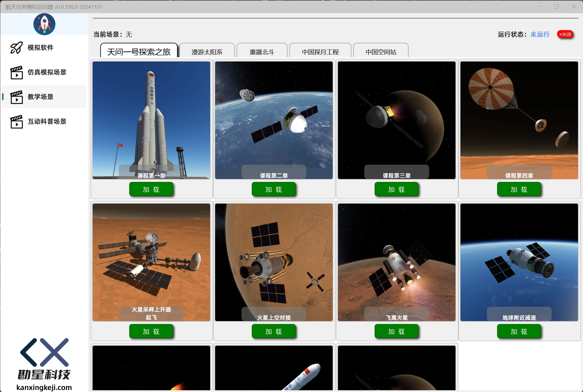
Task: Load the 飞离火星 scene
Action: (397, 331)
